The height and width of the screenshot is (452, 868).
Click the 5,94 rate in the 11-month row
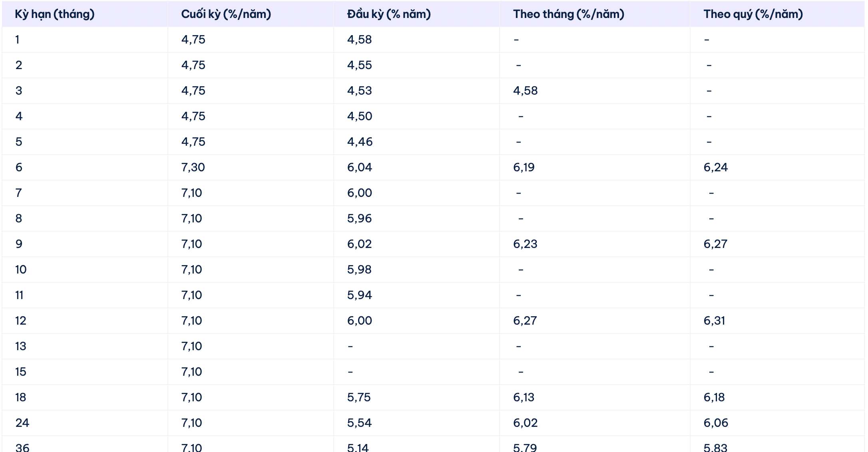[359, 295]
